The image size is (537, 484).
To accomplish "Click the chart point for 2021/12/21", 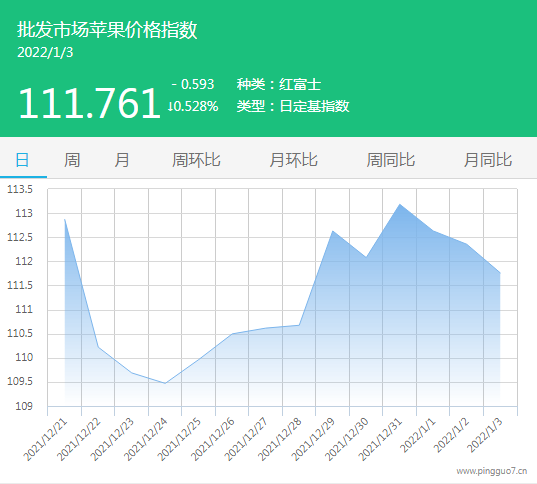I will [x=65, y=219].
